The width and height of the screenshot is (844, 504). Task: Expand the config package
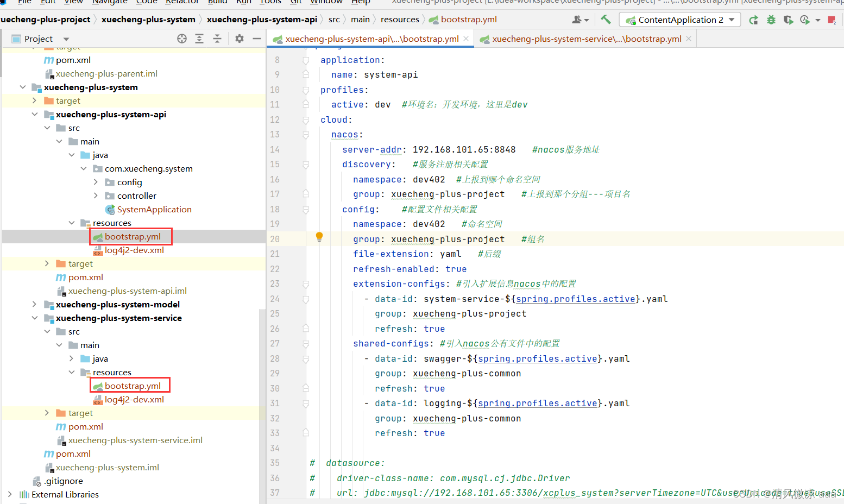(96, 182)
